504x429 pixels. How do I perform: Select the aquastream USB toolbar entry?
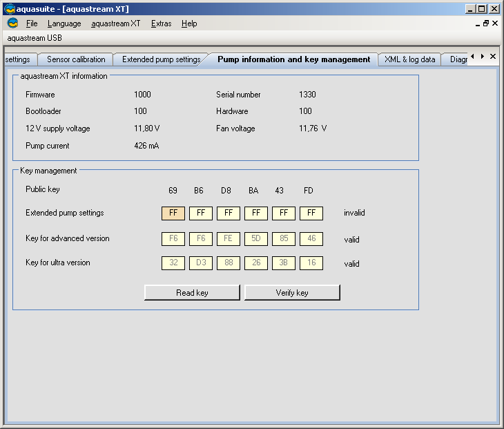[x=35, y=38]
